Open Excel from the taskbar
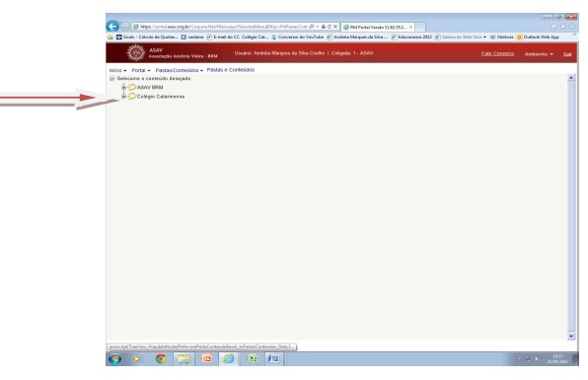Screen dimensions: 588x380 point(252,359)
